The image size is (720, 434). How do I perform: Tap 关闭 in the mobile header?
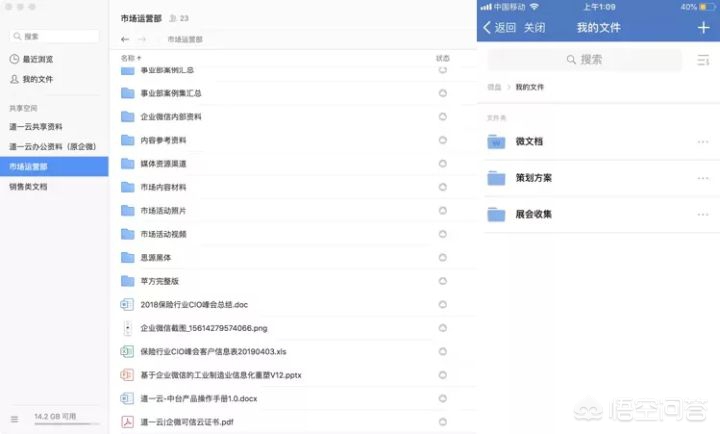(534, 28)
